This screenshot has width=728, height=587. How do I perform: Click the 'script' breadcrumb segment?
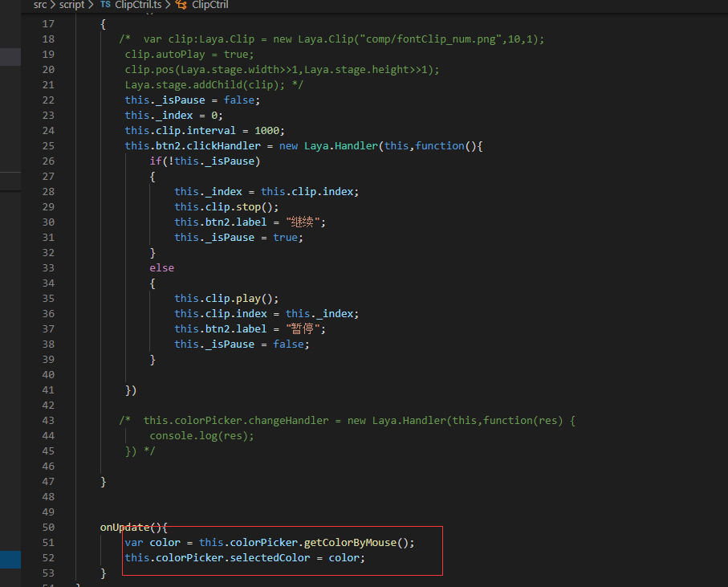(x=72, y=5)
